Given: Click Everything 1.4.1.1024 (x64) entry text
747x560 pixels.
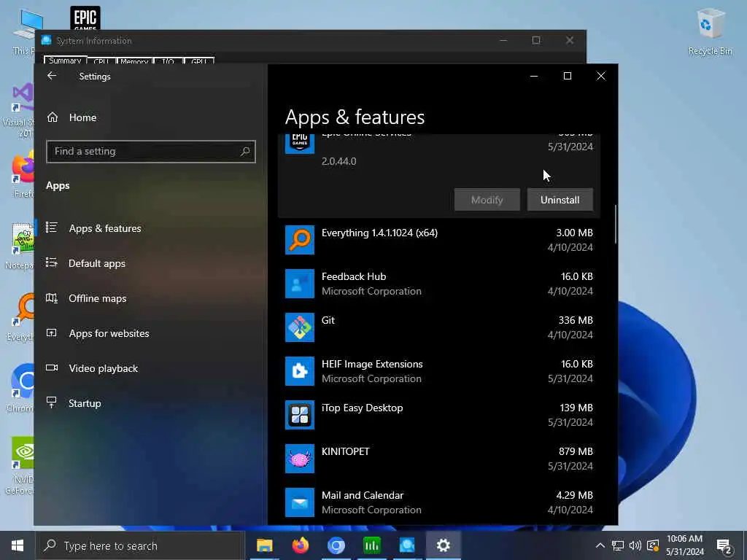Looking at the screenshot, I should click(379, 233).
